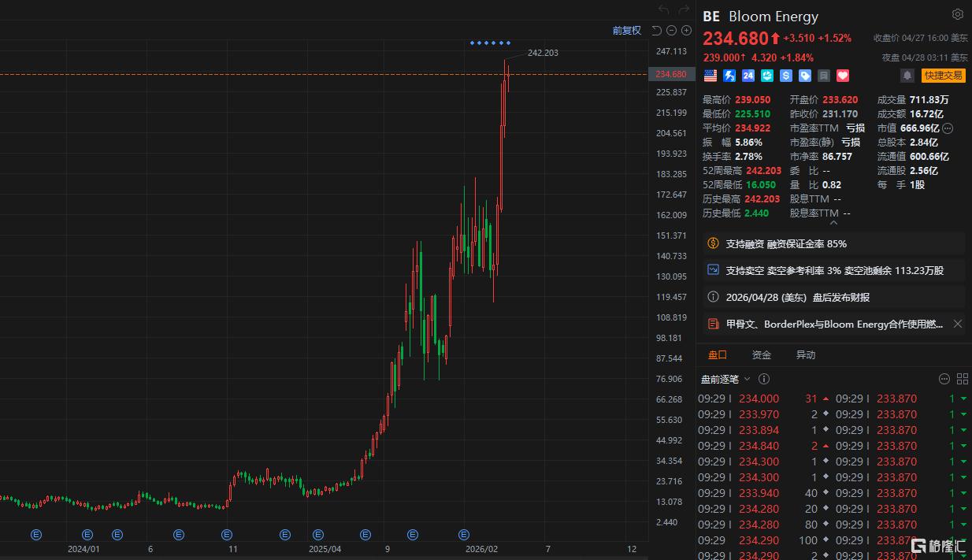Switch to the 异动 tab
Image resolution: width=972 pixels, height=560 pixels.
(806, 355)
